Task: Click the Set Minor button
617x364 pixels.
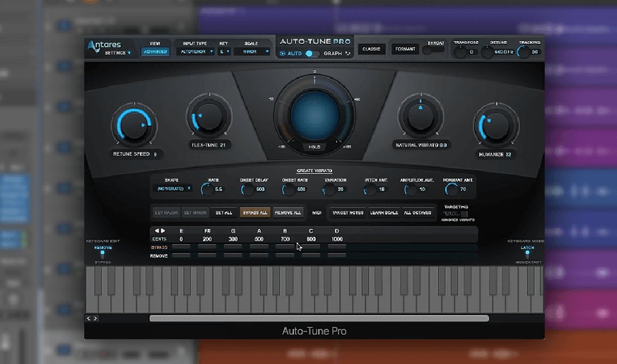Action: [195, 213]
